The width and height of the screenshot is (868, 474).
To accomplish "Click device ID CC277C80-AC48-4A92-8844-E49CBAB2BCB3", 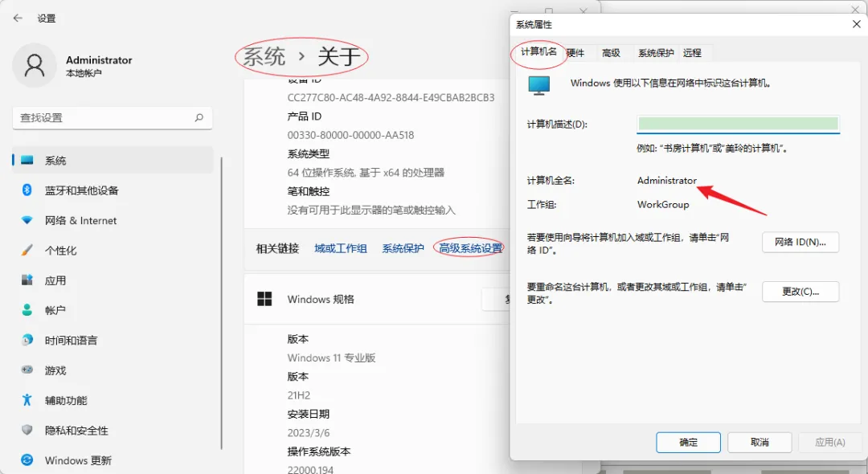I will 391,98.
